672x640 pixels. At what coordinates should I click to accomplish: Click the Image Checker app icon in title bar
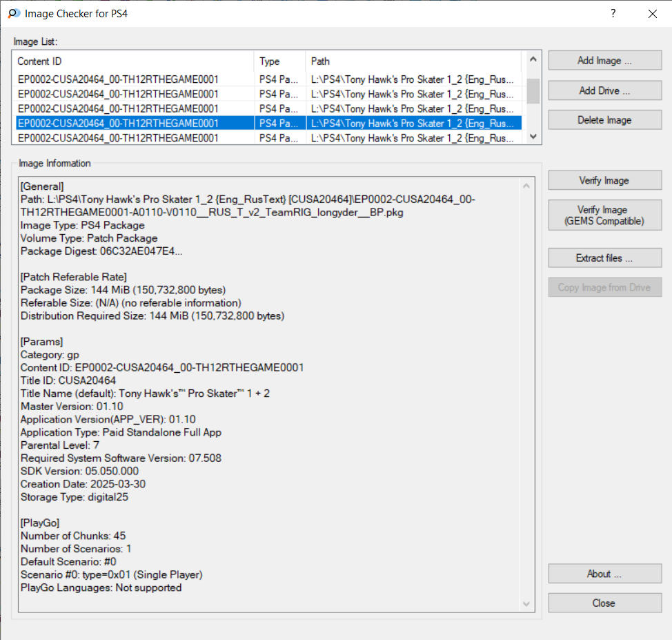(14, 14)
